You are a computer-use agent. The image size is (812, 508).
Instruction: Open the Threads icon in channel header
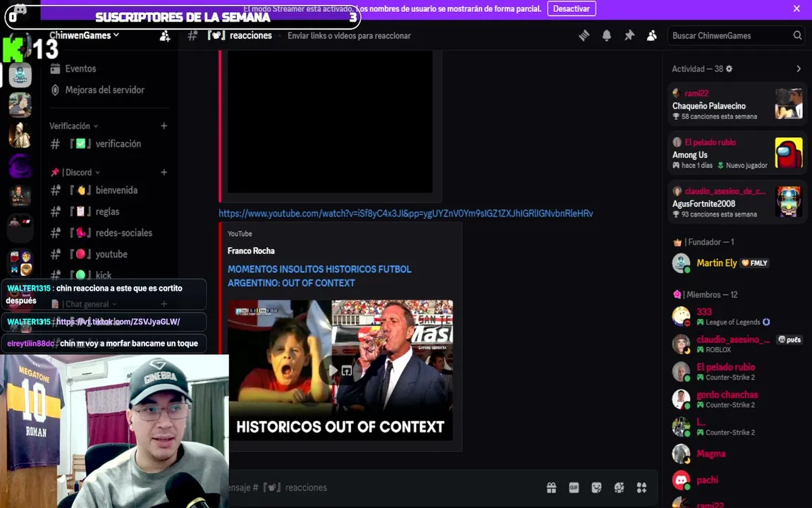click(x=584, y=35)
